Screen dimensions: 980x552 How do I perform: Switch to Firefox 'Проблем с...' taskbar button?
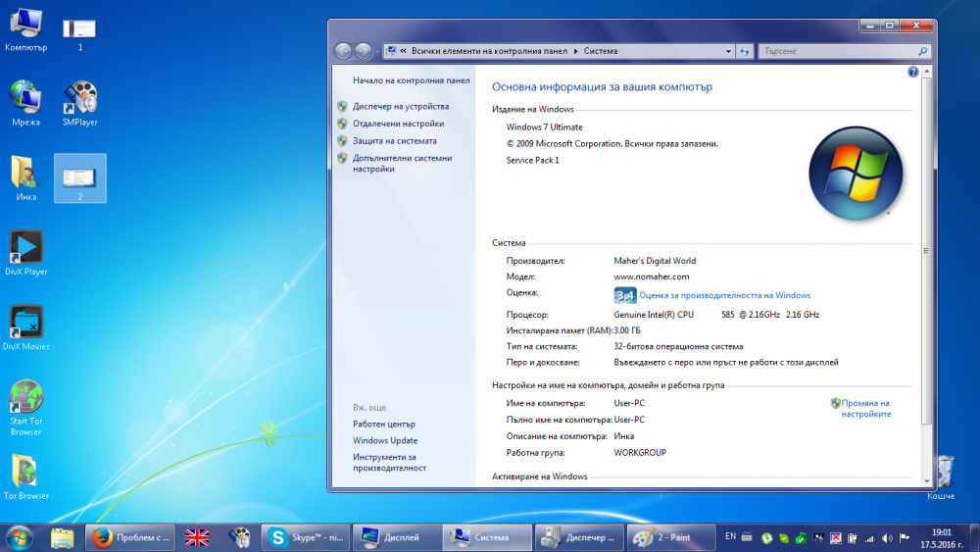pos(130,537)
